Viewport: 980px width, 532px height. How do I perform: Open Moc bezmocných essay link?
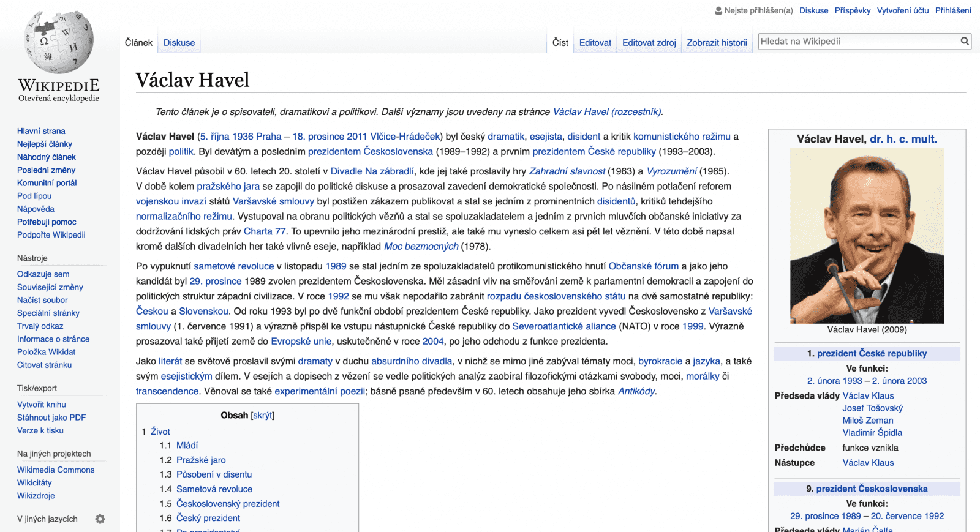421,246
